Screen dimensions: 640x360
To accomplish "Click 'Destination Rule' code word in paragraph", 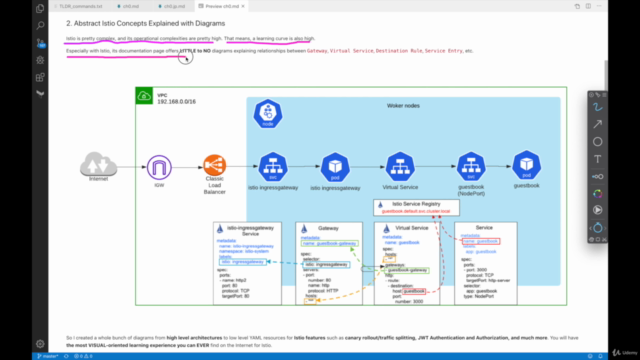I will [399, 51].
